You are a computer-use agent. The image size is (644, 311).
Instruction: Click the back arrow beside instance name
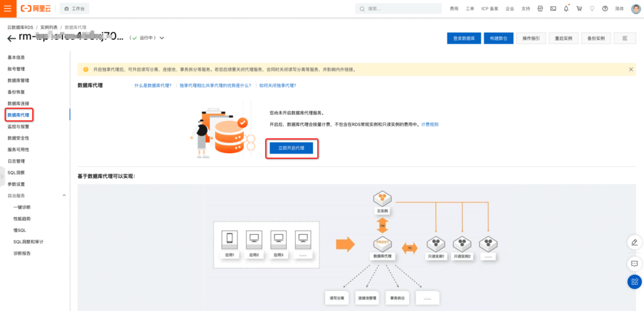point(11,38)
